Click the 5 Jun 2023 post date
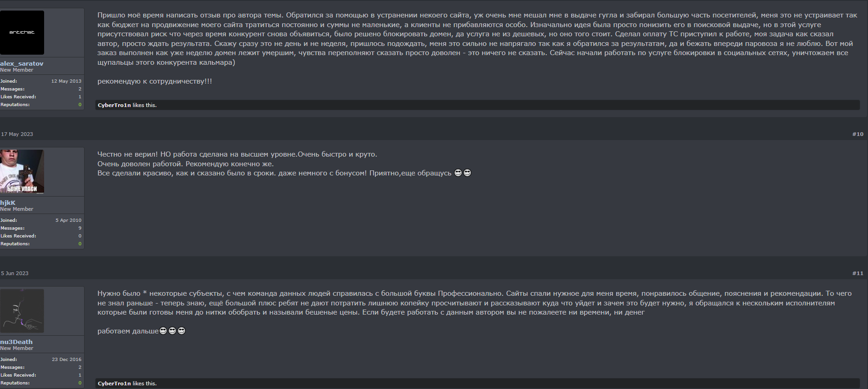 click(x=15, y=273)
